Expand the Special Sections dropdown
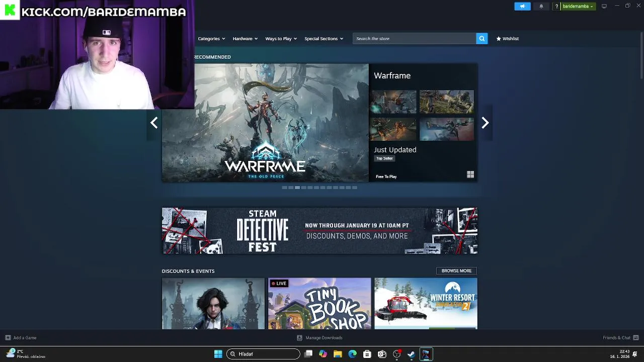The image size is (644, 362). coord(324,38)
